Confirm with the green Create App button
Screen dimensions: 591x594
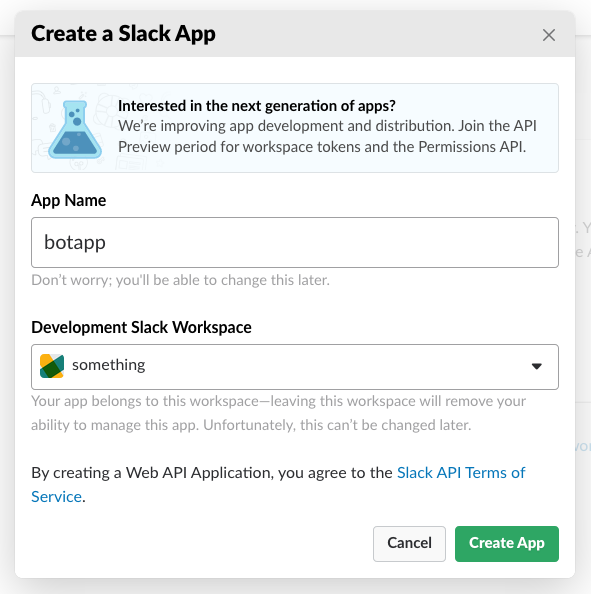pos(507,544)
